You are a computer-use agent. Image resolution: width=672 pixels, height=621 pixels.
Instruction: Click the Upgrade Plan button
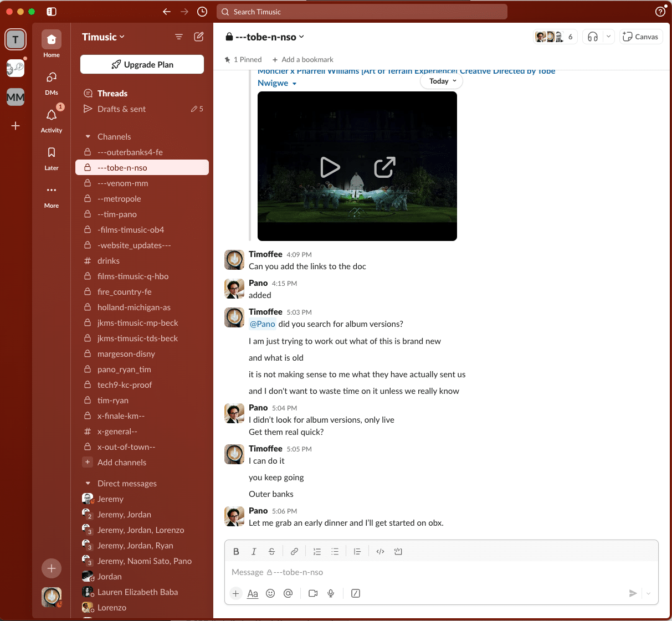tap(142, 64)
